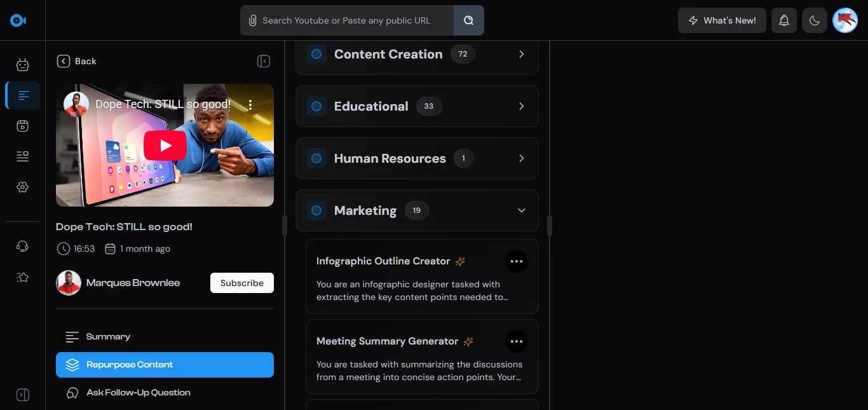
Task: Expand the Content Creation chevron
Action: (x=521, y=55)
